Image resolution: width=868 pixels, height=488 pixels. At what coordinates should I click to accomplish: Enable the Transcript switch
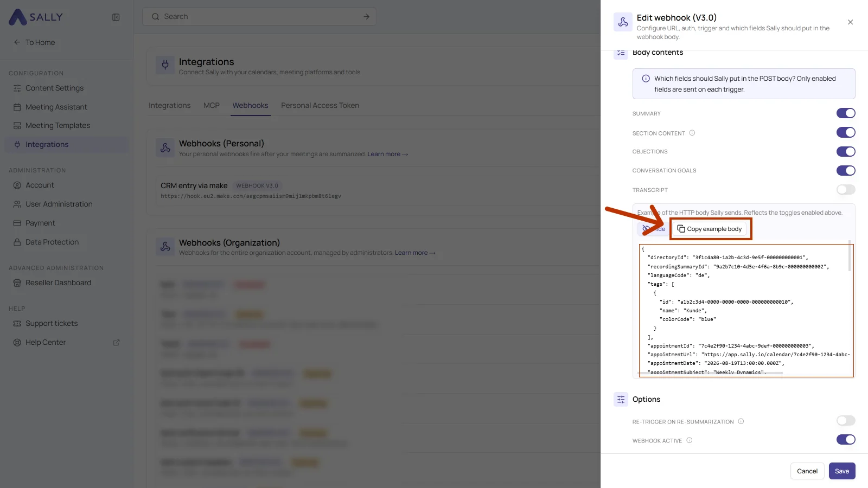click(846, 189)
